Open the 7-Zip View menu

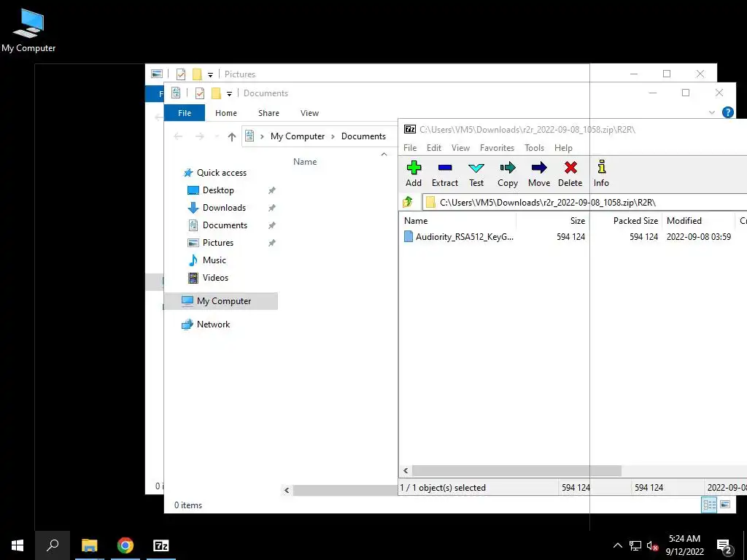(x=460, y=148)
